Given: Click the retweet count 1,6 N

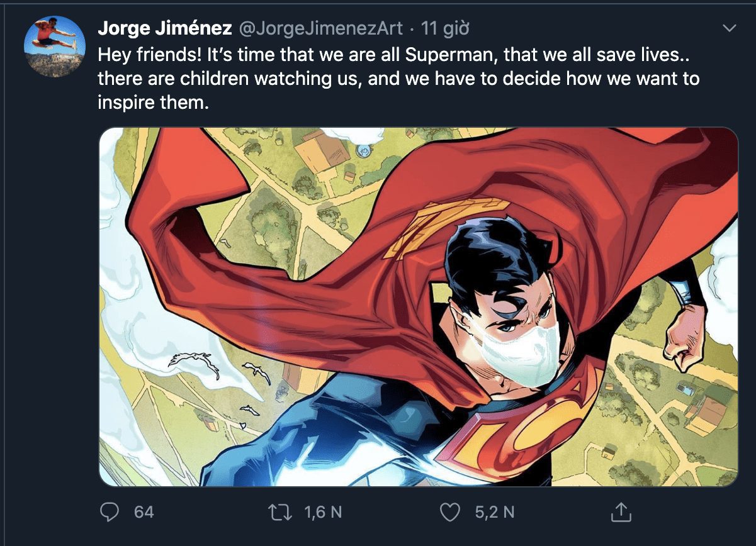Looking at the screenshot, I should tap(324, 512).
